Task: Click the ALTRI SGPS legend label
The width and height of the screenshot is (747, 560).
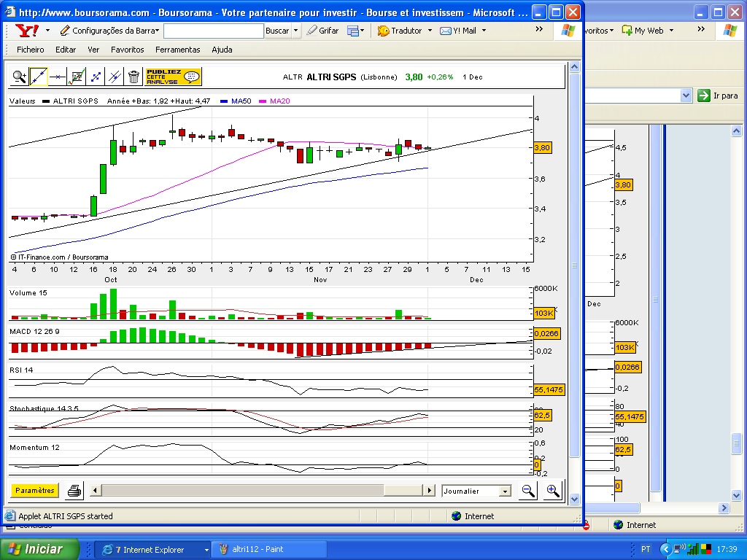Action: pos(75,101)
